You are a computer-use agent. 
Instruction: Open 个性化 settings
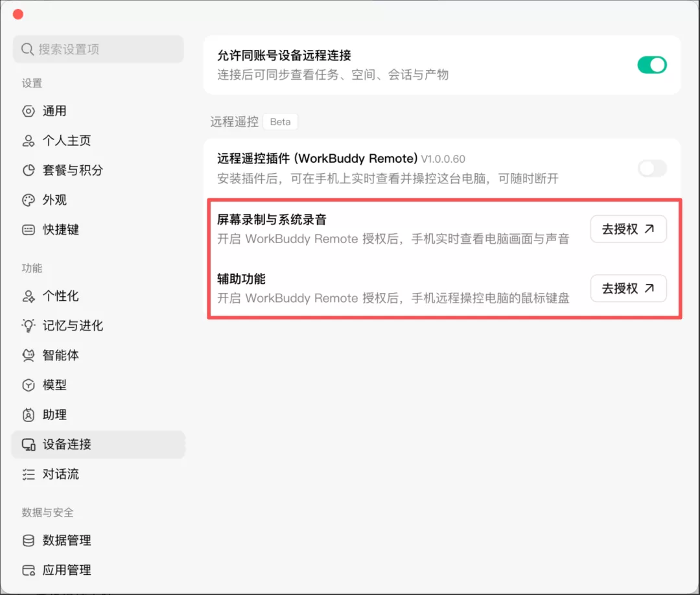click(x=99, y=296)
